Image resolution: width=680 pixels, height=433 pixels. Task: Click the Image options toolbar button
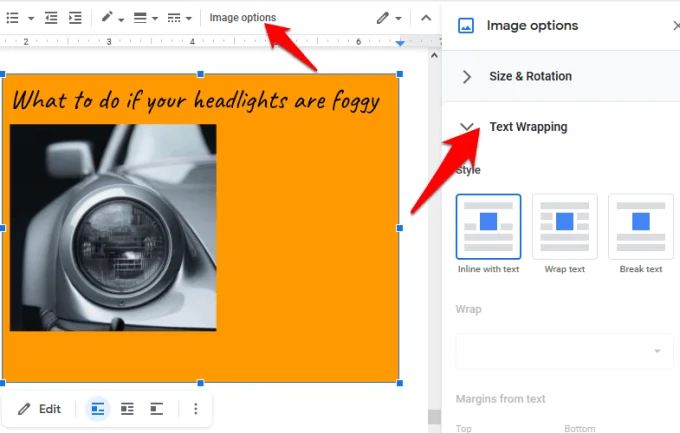click(x=242, y=17)
